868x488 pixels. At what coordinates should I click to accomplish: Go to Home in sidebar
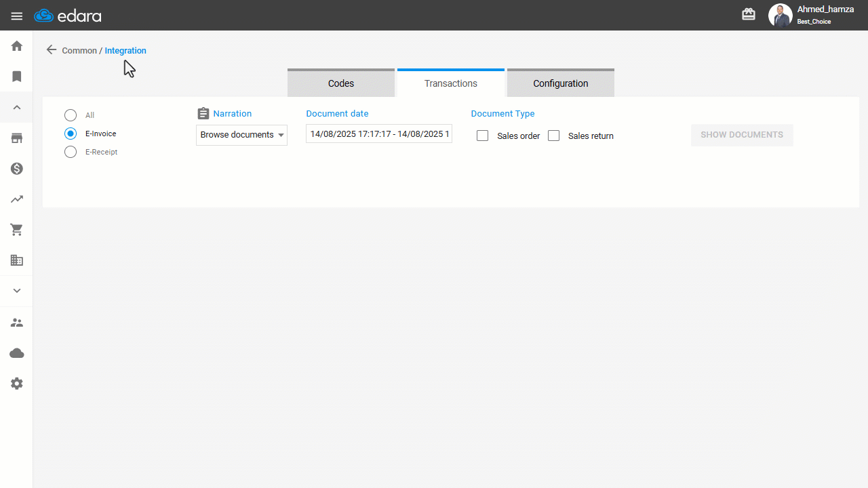pyautogui.click(x=17, y=46)
